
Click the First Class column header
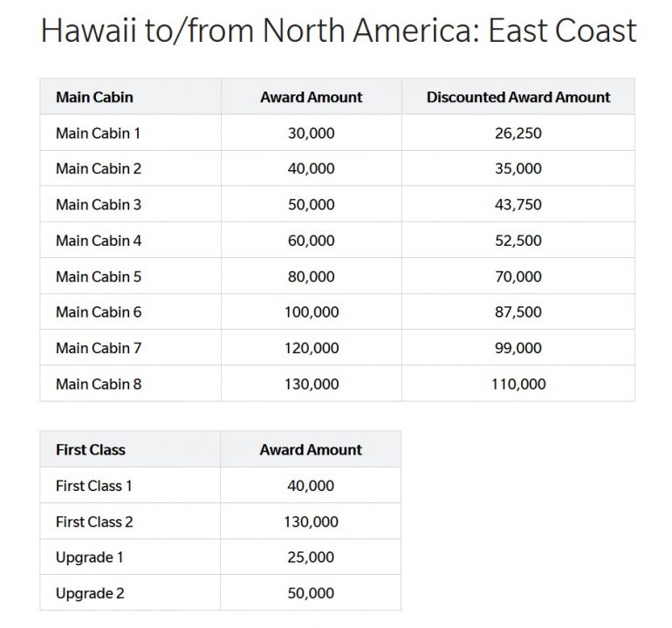91,450
